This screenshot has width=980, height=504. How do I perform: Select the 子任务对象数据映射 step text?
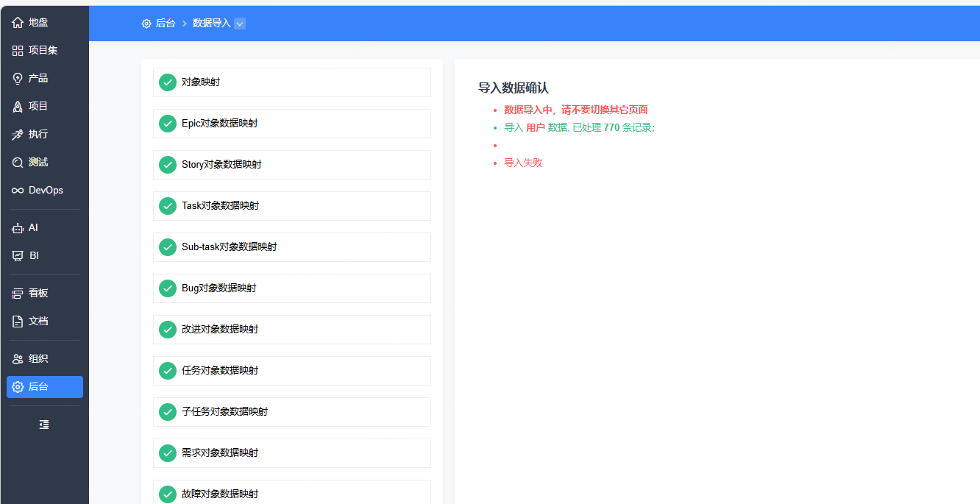point(225,412)
